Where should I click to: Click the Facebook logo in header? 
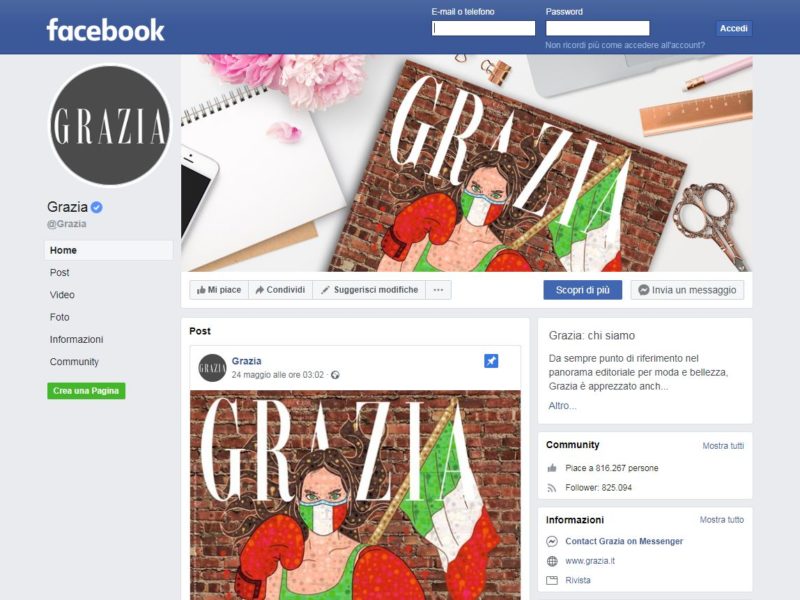tap(106, 30)
